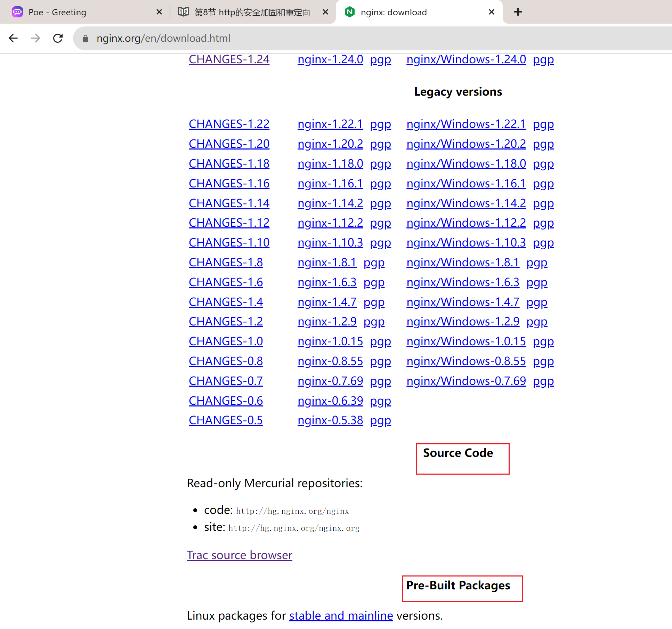Open the CHANGES-1.24 link
The image size is (672, 629).
[x=229, y=59]
